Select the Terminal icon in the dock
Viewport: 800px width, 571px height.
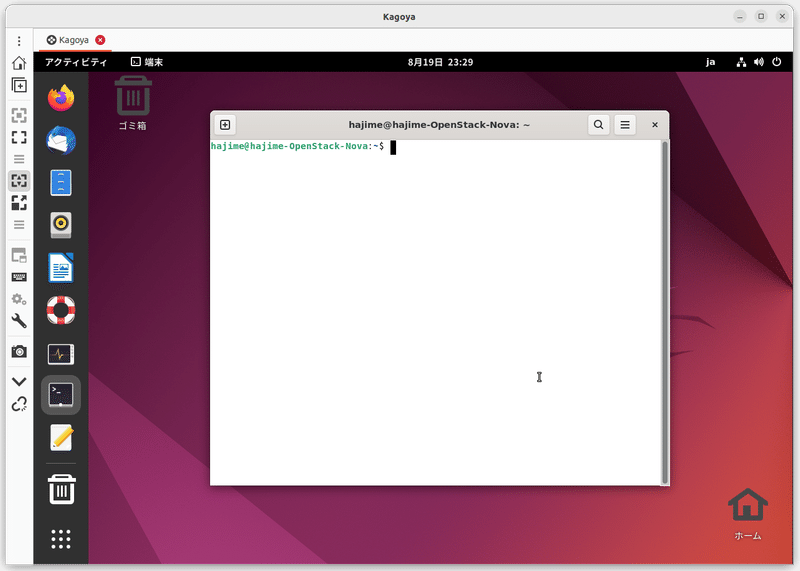pyautogui.click(x=61, y=395)
